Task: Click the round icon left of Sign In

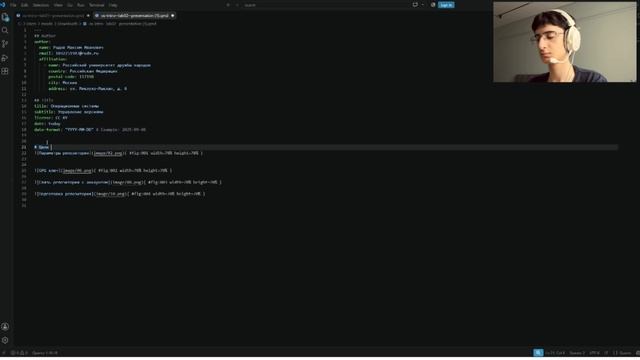Action: (433, 5)
